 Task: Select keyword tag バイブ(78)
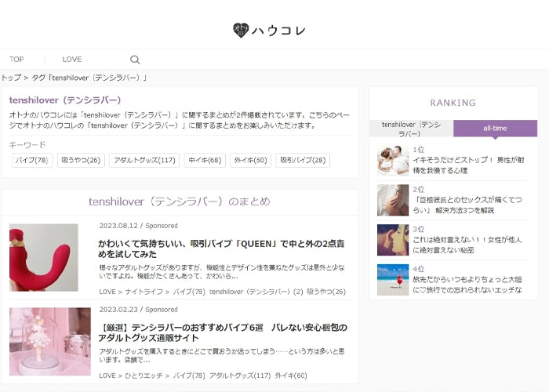(32, 160)
